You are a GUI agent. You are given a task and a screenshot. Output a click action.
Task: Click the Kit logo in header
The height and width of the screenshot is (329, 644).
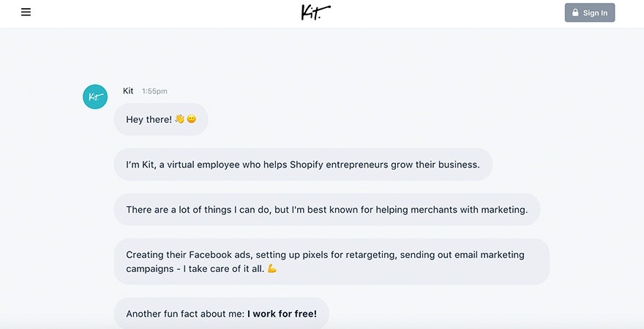pyautogui.click(x=315, y=12)
